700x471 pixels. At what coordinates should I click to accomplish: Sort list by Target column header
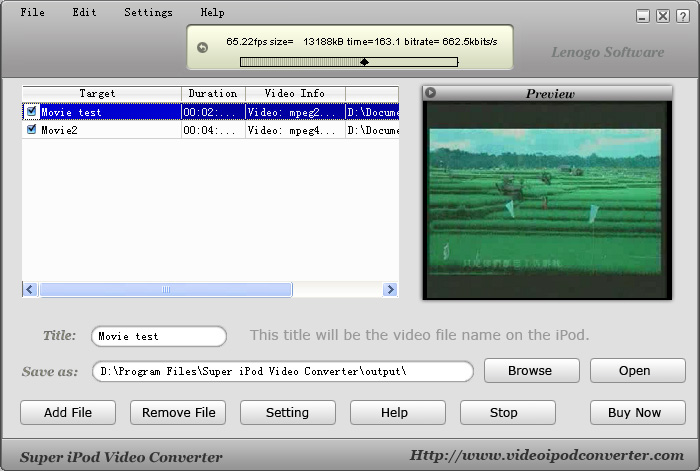pyautogui.click(x=100, y=94)
